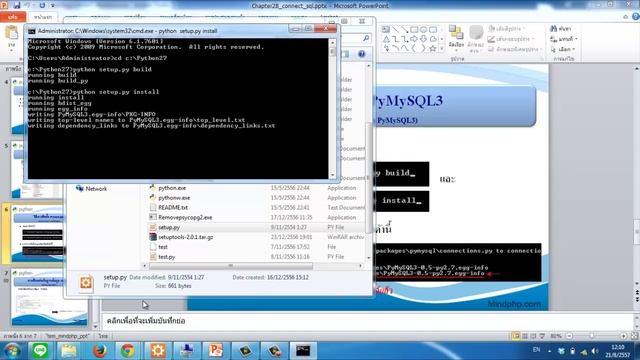Select the Down Arrow shape
This screenshot has height=360, width=640.
(x=423, y=39)
